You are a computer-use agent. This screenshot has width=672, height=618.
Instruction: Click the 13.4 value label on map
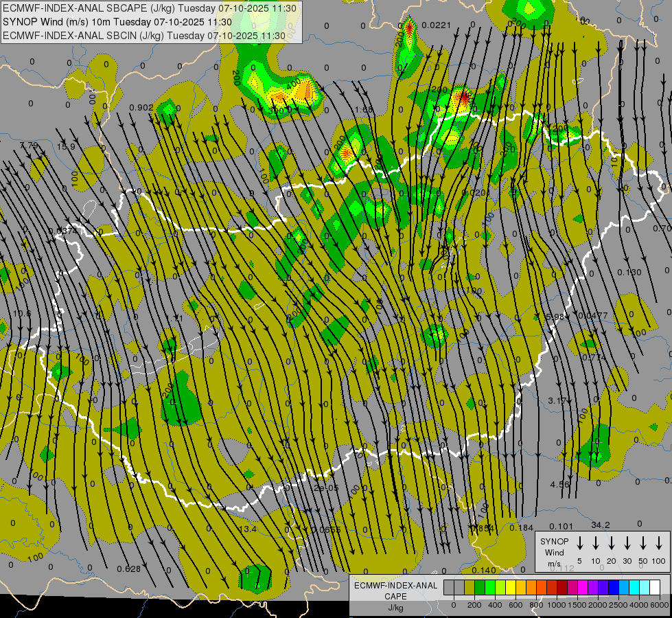(x=247, y=529)
